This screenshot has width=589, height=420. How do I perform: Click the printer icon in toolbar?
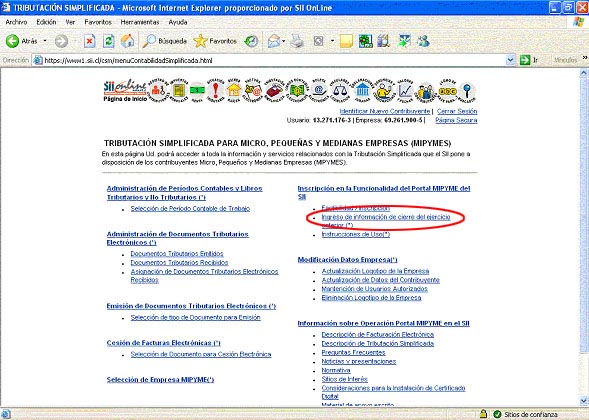tap(297, 41)
